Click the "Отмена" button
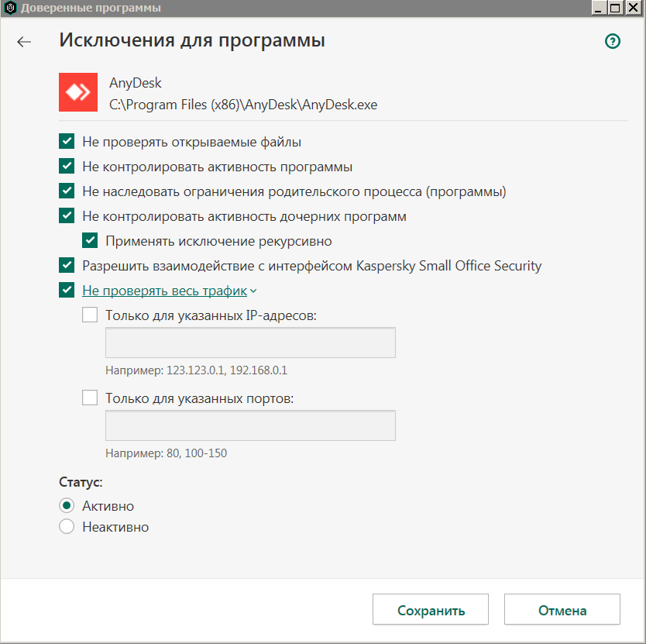The image size is (646, 644). [x=562, y=609]
